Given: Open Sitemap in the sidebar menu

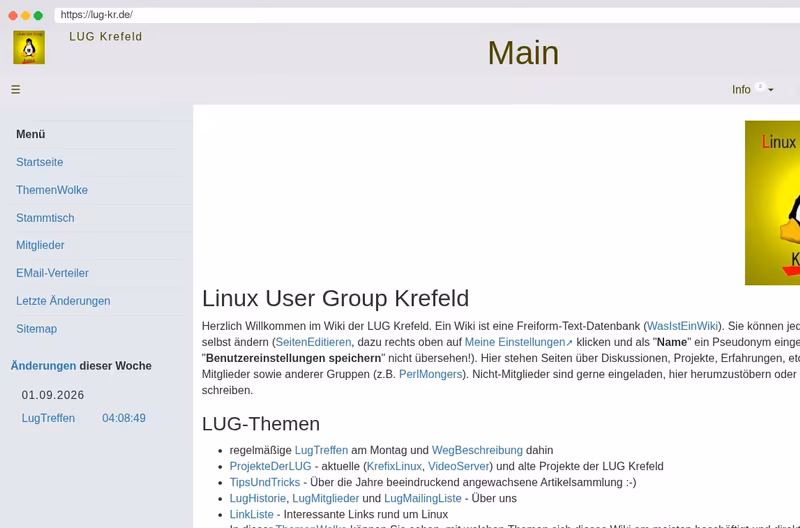Looking at the screenshot, I should [x=37, y=329].
